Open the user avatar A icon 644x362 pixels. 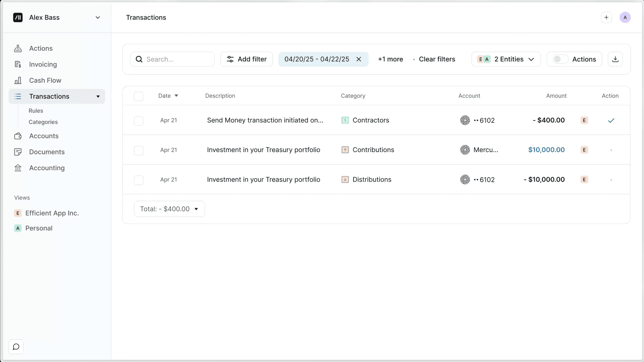click(x=625, y=17)
